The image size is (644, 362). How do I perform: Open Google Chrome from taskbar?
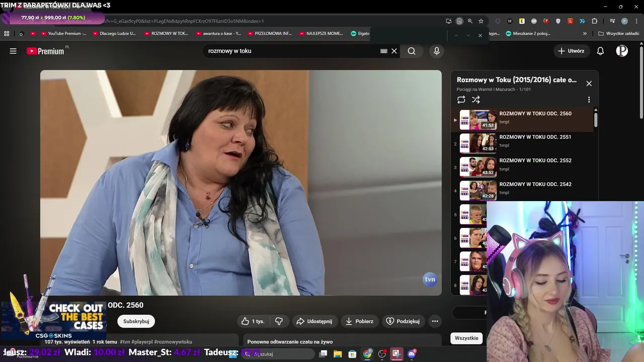pyautogui.click(x=368, y=354)
